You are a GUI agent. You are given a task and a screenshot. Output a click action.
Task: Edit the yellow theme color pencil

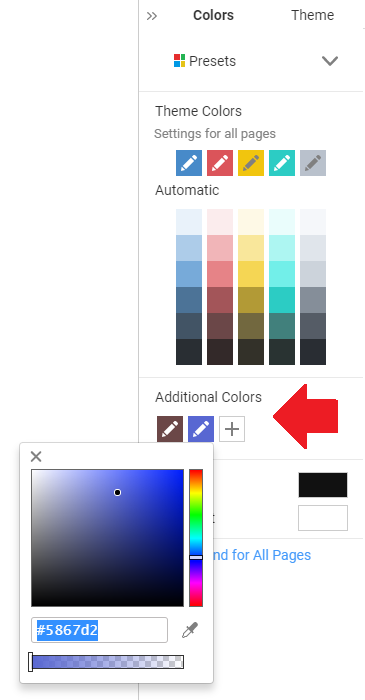click(251, 163)
